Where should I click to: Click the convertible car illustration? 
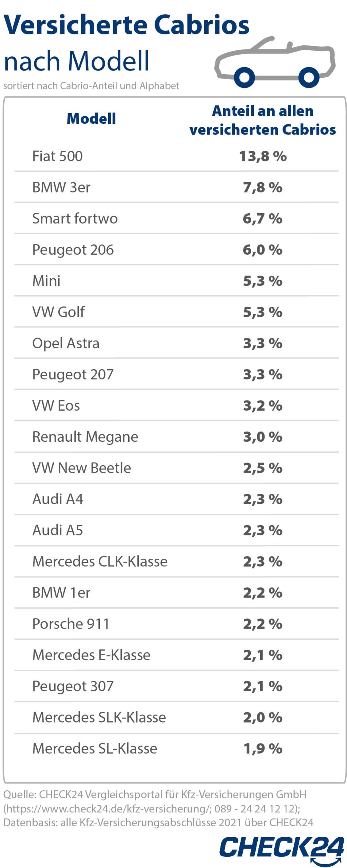tap(275, 61)
